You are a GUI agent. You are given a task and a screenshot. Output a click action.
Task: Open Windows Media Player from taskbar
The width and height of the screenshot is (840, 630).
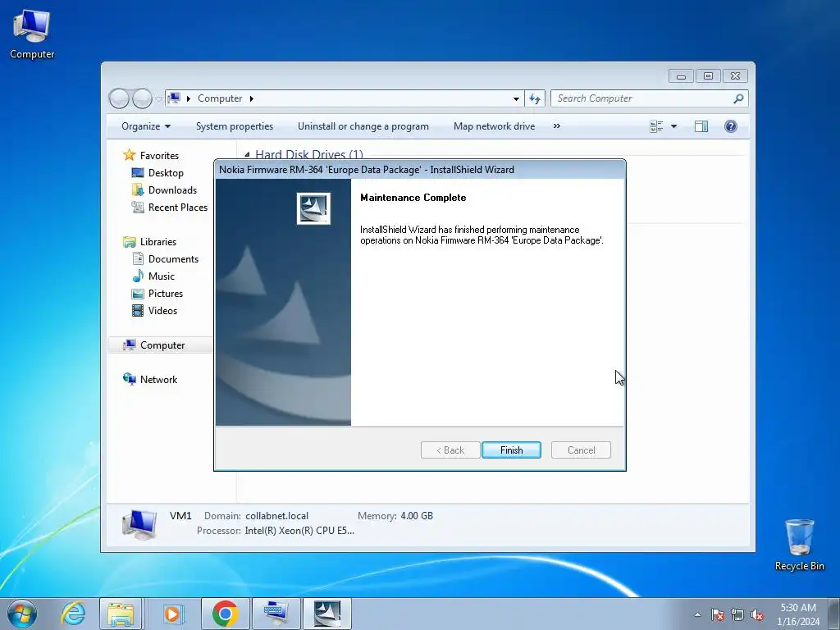click(x=172, y=614)
